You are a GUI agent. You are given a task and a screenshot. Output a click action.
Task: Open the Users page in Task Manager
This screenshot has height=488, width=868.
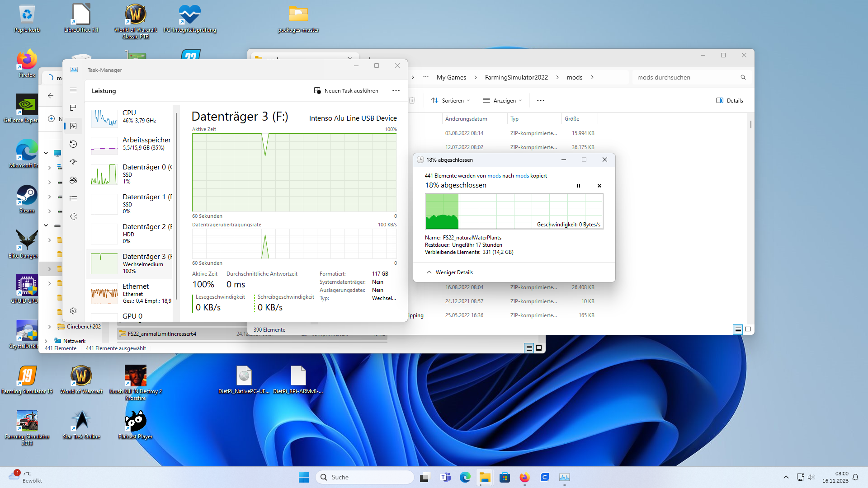coord(73,180)
